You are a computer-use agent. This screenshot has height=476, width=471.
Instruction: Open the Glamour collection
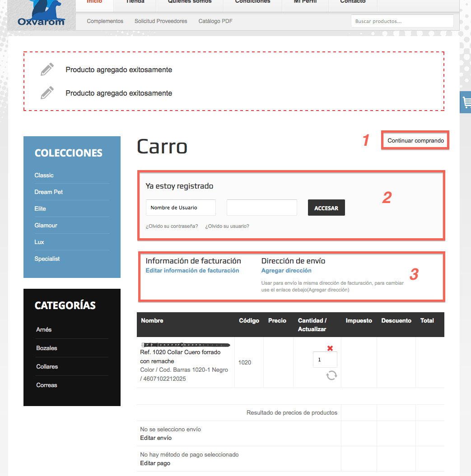pyautogui.click(x=46, y=225)
